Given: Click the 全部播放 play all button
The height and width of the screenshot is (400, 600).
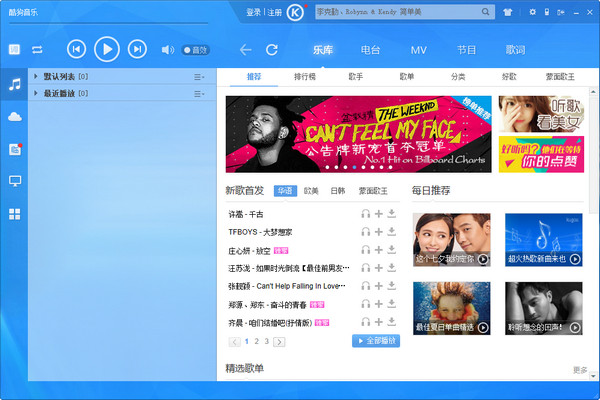Looking at the screenshot, I should [x=376, y=341].
